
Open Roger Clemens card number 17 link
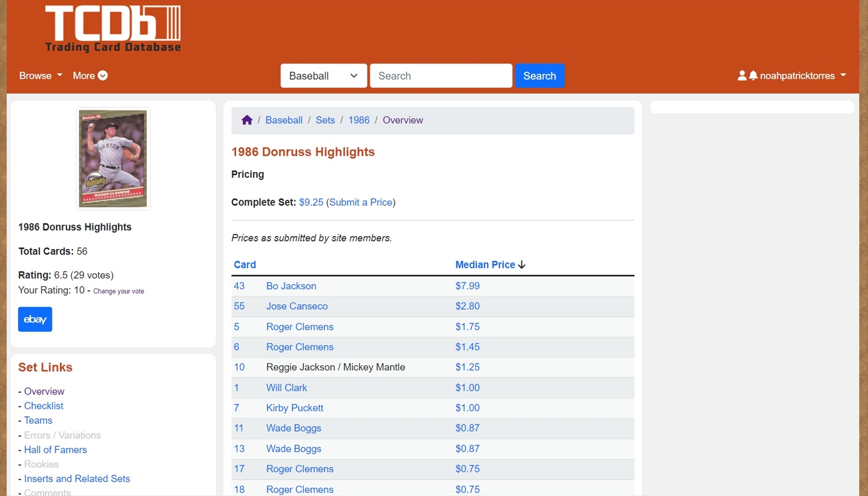click(x=300, y=469)
